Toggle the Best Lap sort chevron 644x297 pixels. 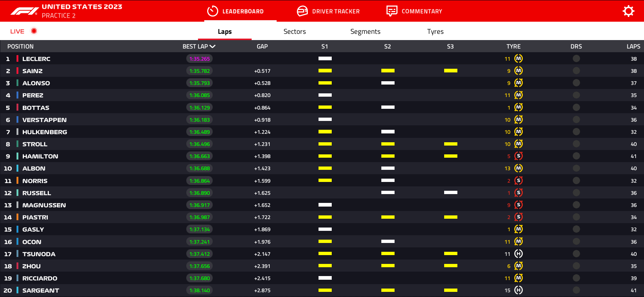(212, 46)
